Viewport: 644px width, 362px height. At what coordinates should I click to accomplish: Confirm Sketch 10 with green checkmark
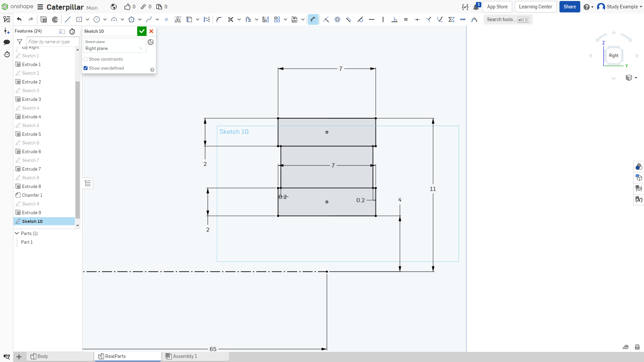coord(142,31)
